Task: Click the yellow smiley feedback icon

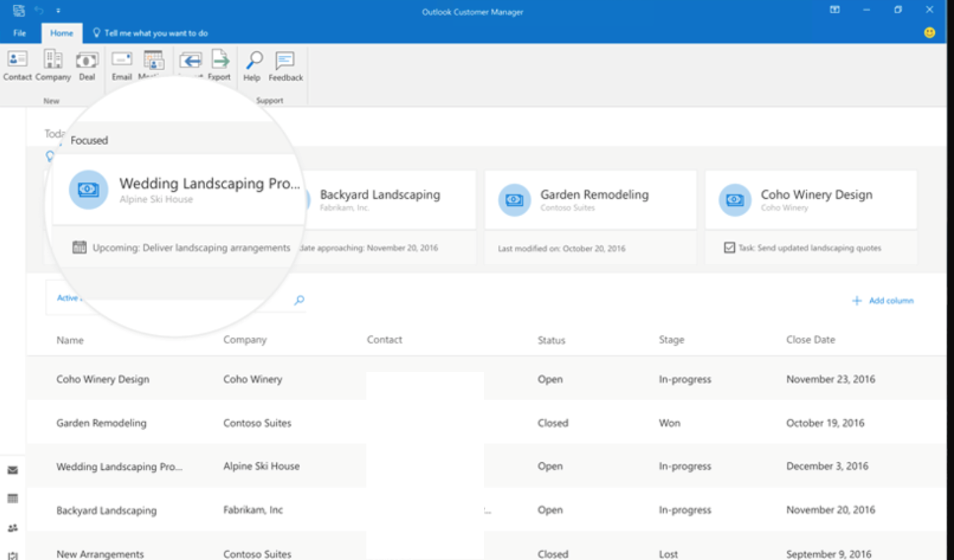Action: [930, 33]
